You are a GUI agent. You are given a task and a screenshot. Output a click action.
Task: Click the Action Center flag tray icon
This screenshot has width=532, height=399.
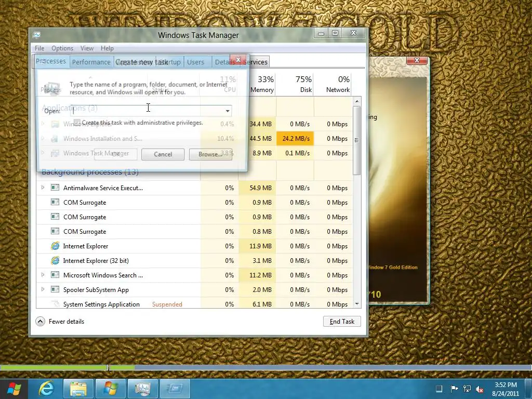(x=454, y=389)
